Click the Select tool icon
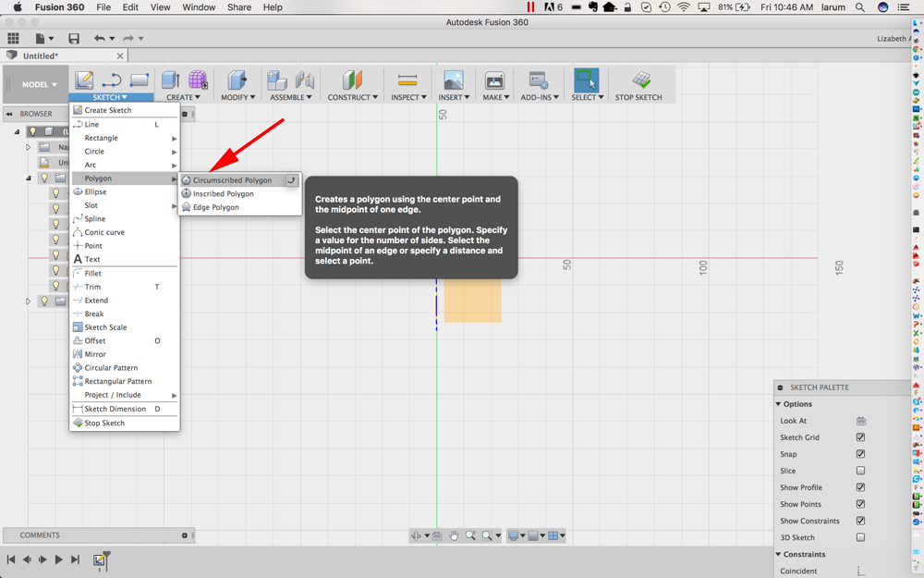This screenshot has height=578, width=924. [587, 80]
